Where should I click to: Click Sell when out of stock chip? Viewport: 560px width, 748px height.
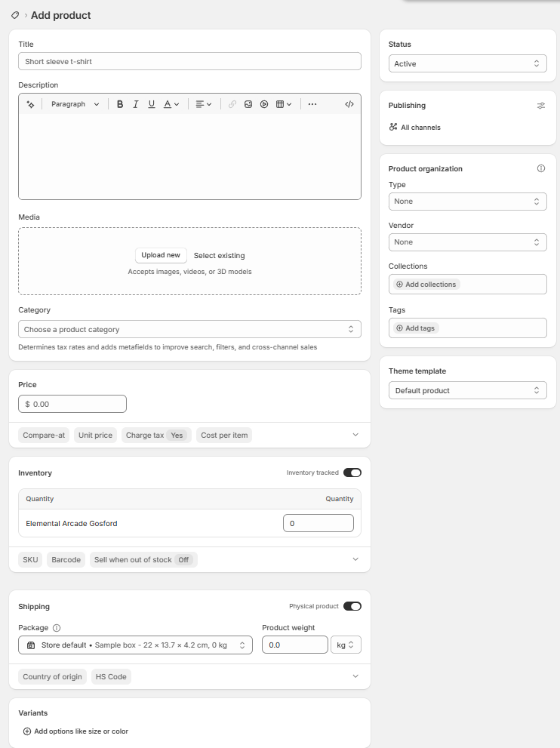(x=143, y=559)
